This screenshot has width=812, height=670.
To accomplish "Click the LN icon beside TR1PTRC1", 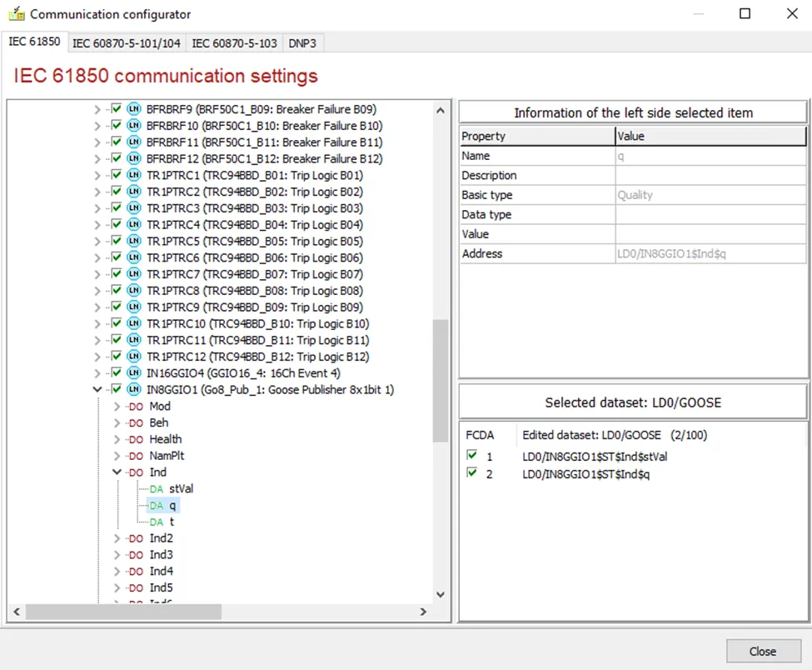I will [x=134, y=175].
